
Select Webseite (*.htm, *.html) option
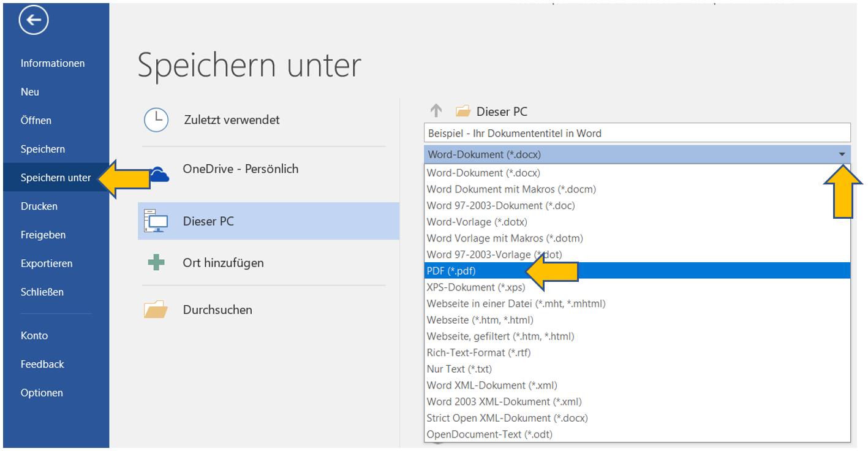pos(637,320)
